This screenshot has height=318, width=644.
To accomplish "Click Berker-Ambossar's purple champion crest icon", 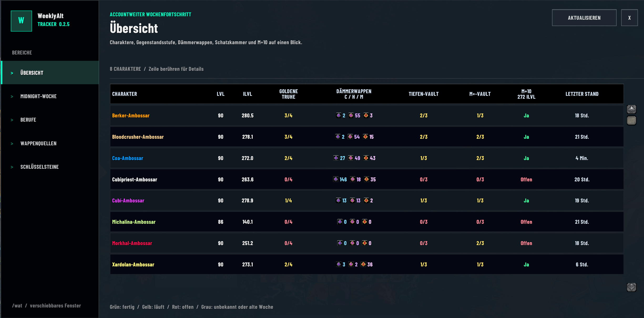I will (339, 115).
